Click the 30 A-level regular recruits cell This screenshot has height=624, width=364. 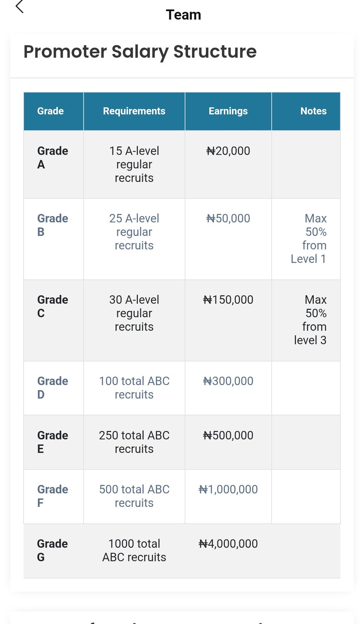pyautogui.click(x=134, y=313)
